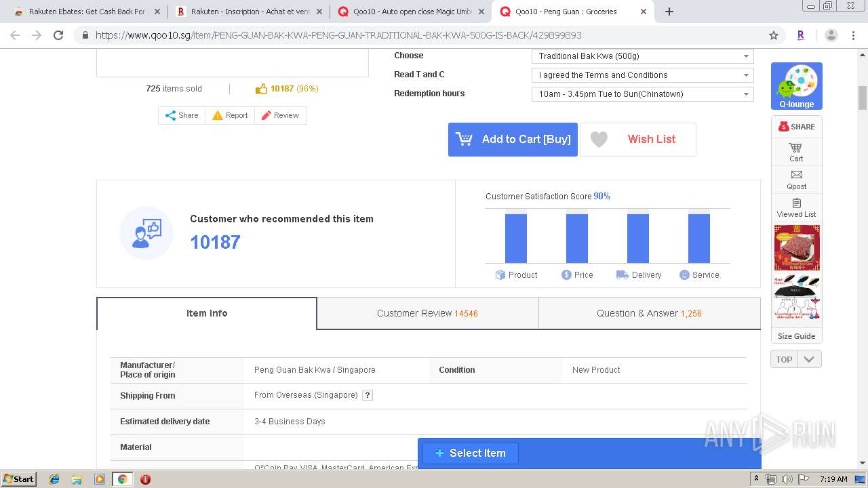Write a Review for this item
The width and height of the screenshot is (868, 488).
tap(280, 115)
